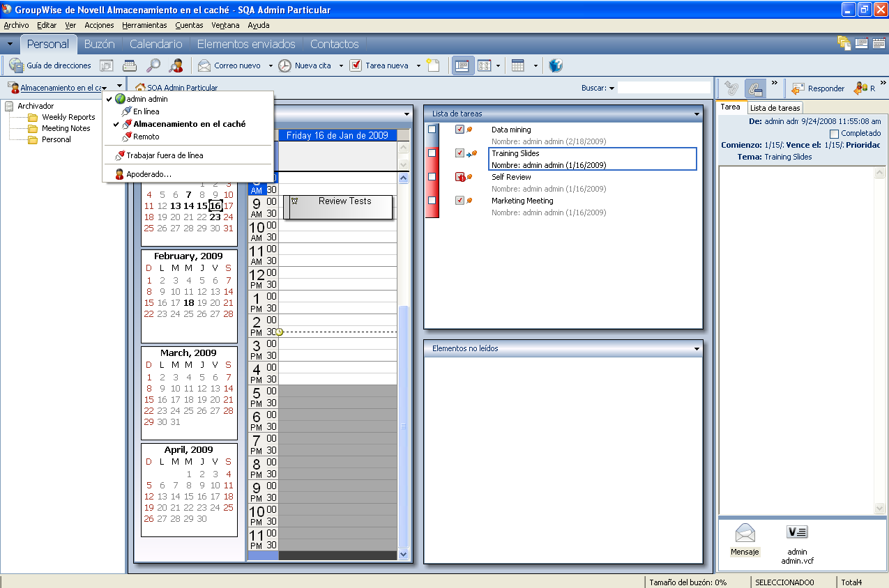The image size is (889, 588).
Task: Open the Elementos no leídos panel dropdown
Action: [697, 348]
